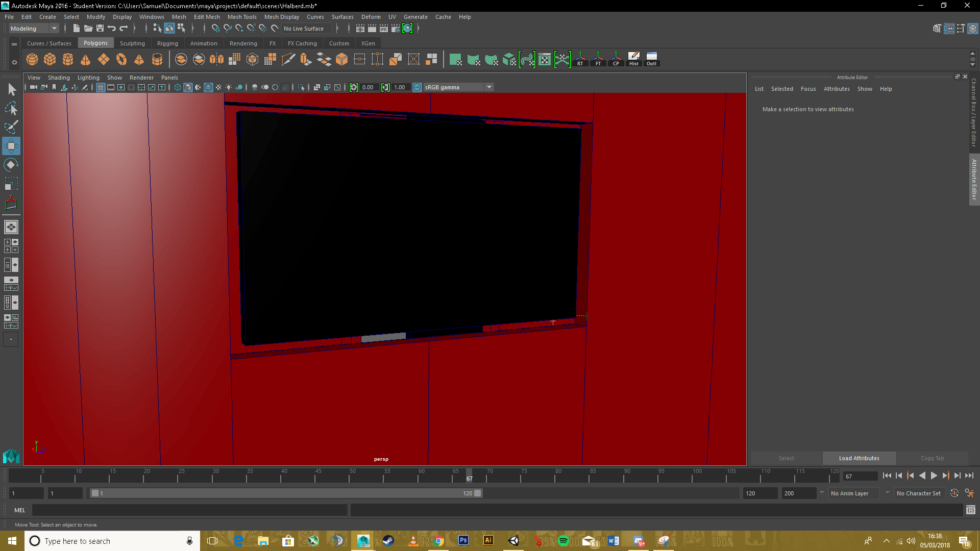The image size is (980, 551).
Task: Select the Lasso selection tool
Action: [x=11, y=109]
